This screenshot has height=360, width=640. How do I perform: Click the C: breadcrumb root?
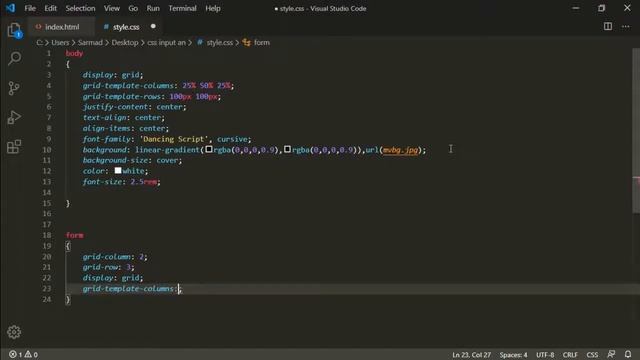[39, 42]
